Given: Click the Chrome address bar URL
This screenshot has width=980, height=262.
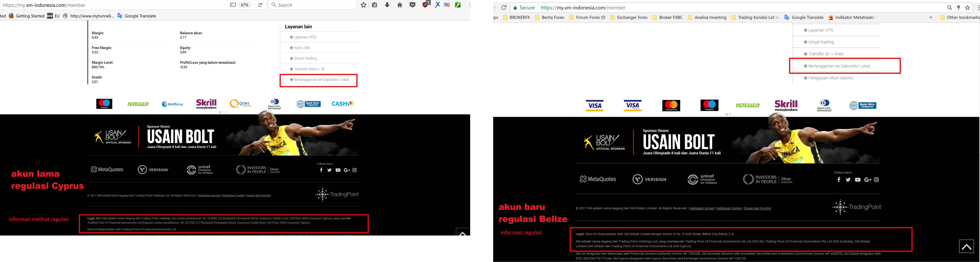Looking at the screenshot, I should [583, 8].
